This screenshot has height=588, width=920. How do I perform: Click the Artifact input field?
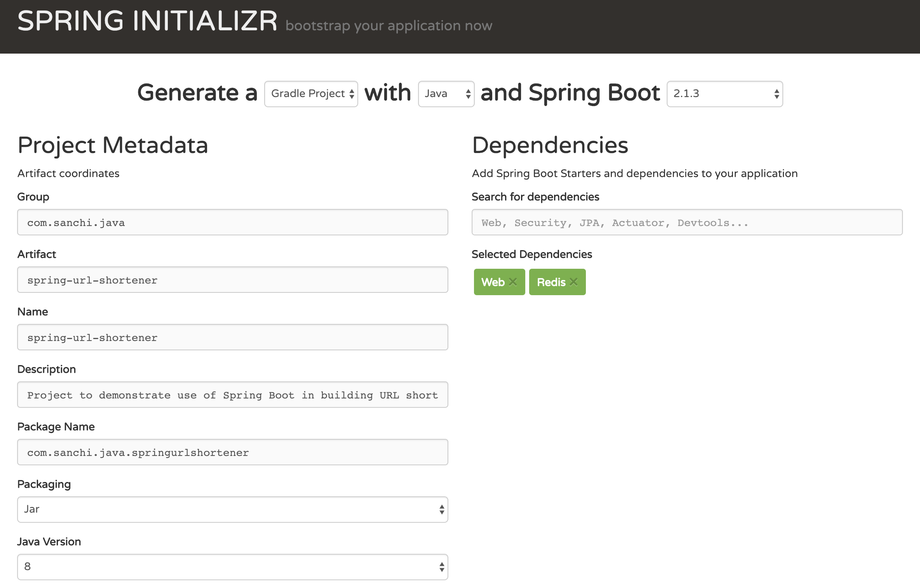(x=232, y=280)
